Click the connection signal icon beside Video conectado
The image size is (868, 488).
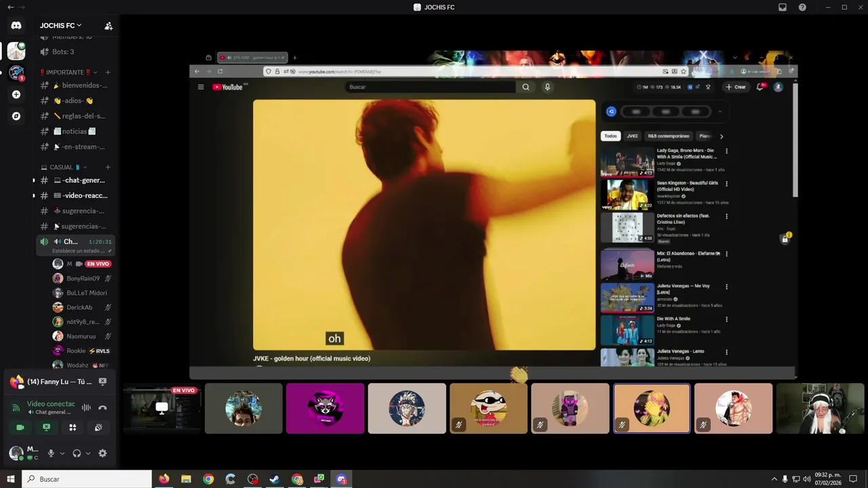click(x=16, y=407)
